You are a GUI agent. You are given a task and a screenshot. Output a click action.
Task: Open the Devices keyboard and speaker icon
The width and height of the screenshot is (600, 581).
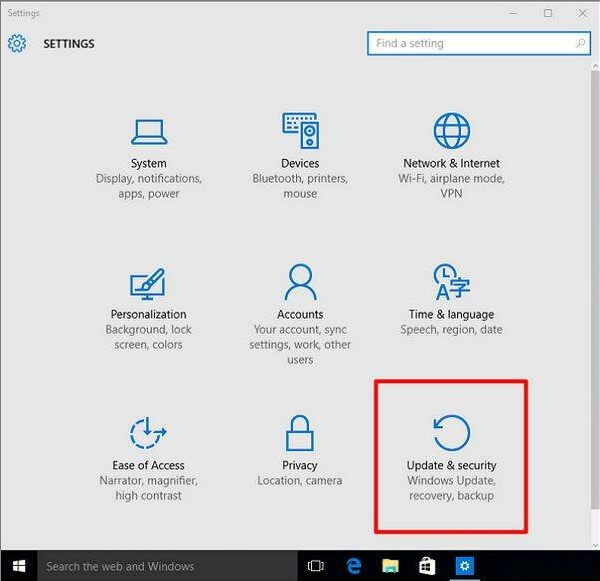pyautogui.click(x=300, y=131)
